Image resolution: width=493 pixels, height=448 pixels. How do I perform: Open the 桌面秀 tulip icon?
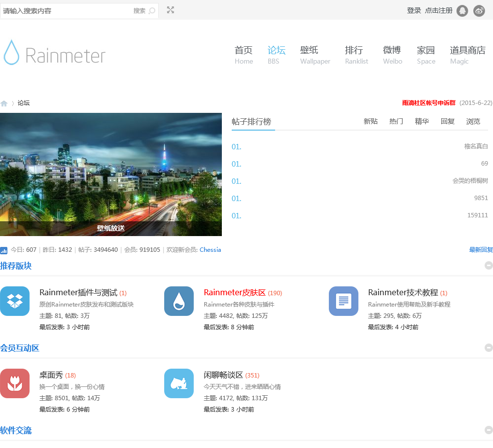point(15,383)
